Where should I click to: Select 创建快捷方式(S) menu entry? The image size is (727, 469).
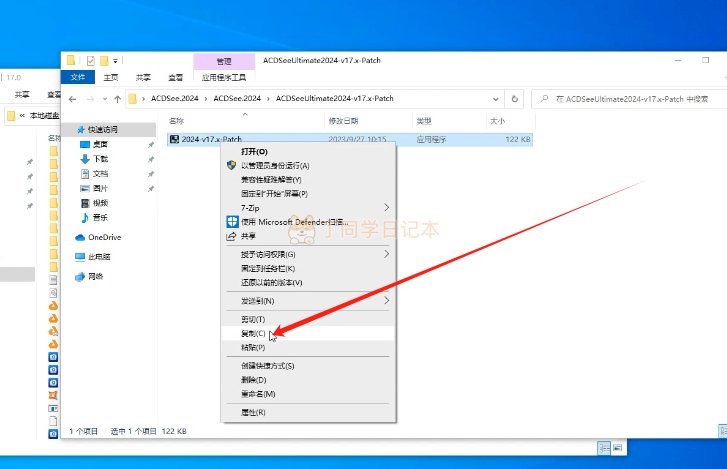click(308, 366)
